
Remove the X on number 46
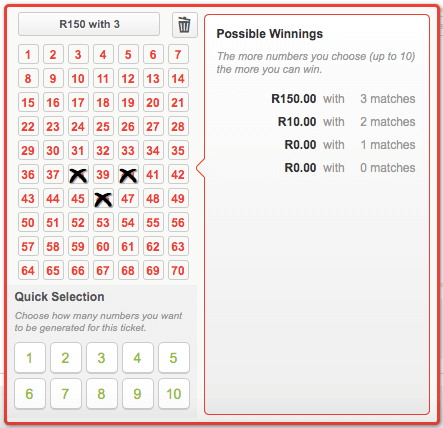103,198
